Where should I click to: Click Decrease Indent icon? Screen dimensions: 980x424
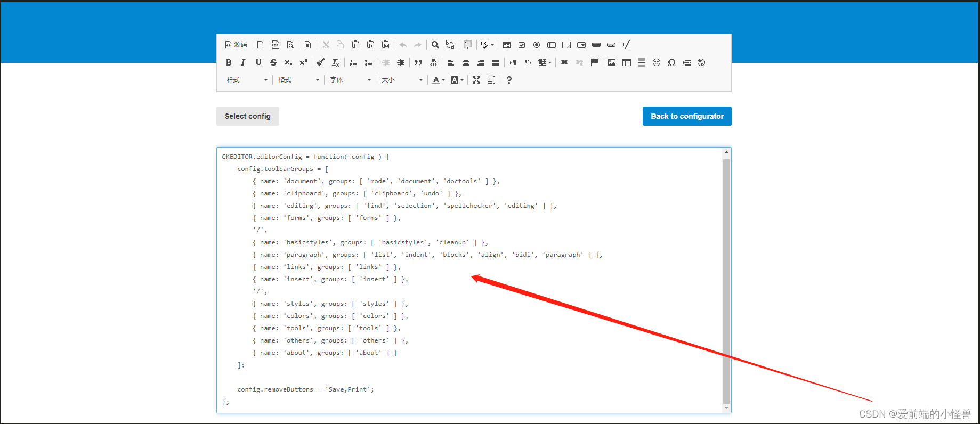coord(386,62)
